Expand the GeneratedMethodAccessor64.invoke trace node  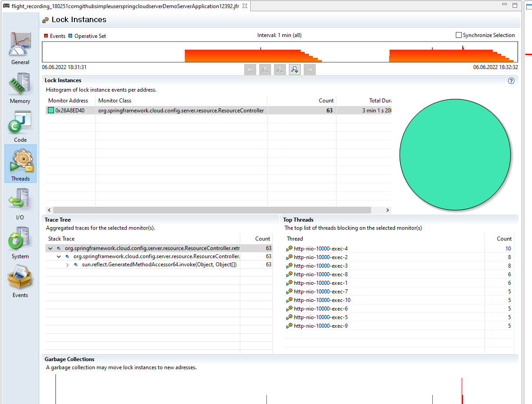tap(67, 265)
